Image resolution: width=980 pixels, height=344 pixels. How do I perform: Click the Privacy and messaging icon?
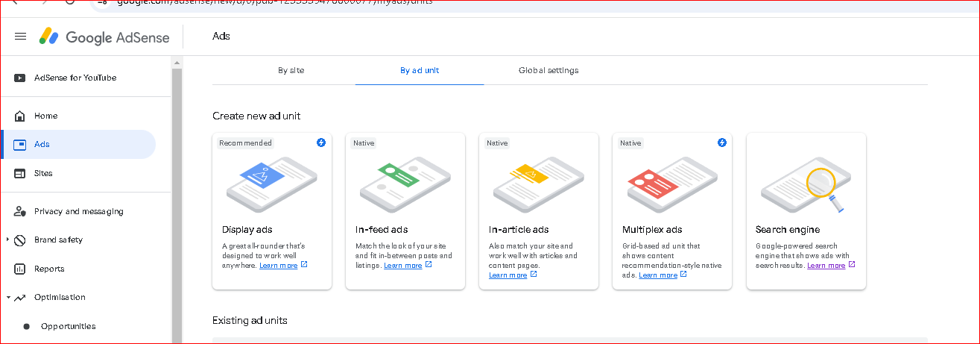point(20,212)
